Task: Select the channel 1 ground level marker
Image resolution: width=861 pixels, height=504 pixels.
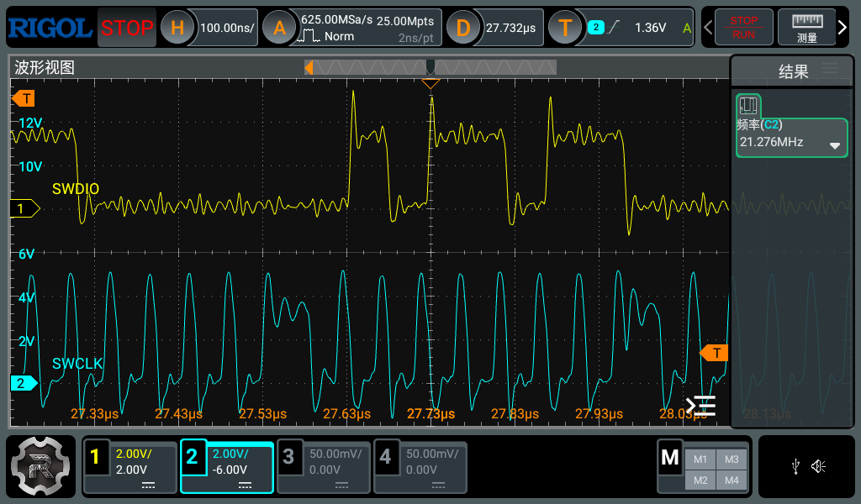Action: 24,208
